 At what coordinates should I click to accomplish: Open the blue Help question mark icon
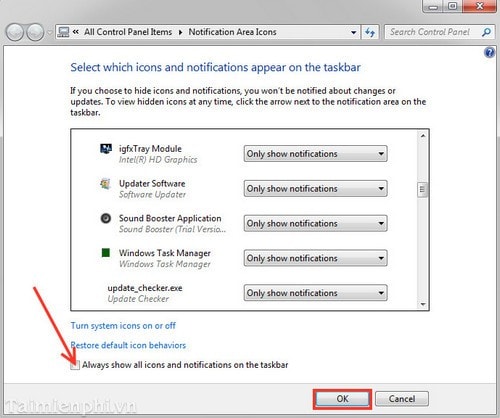(489, 53)
